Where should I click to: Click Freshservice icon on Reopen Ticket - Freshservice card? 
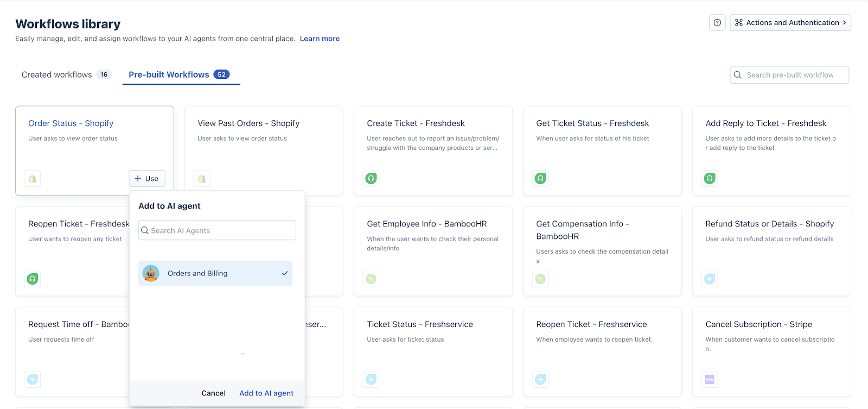tap(540, 380)
